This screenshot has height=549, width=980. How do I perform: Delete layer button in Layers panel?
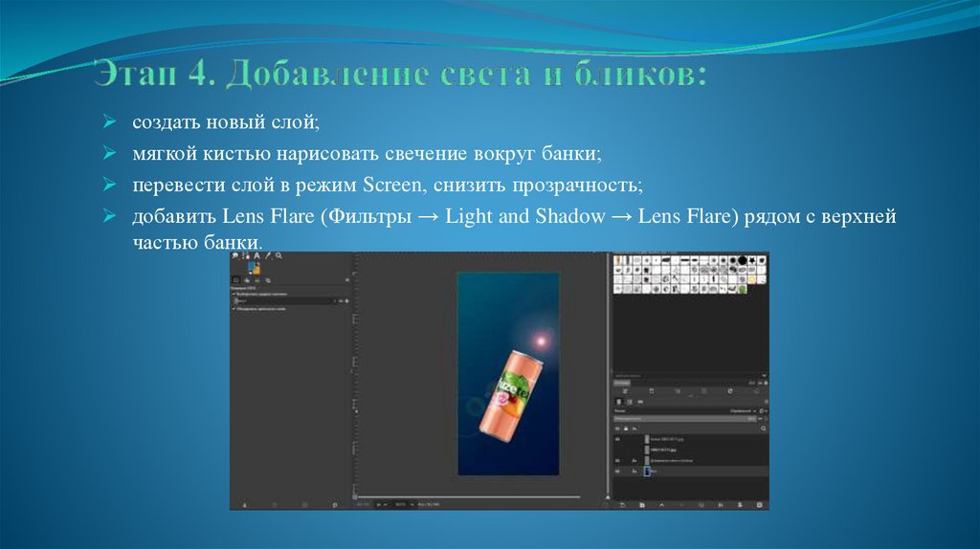tap(759, 505)
